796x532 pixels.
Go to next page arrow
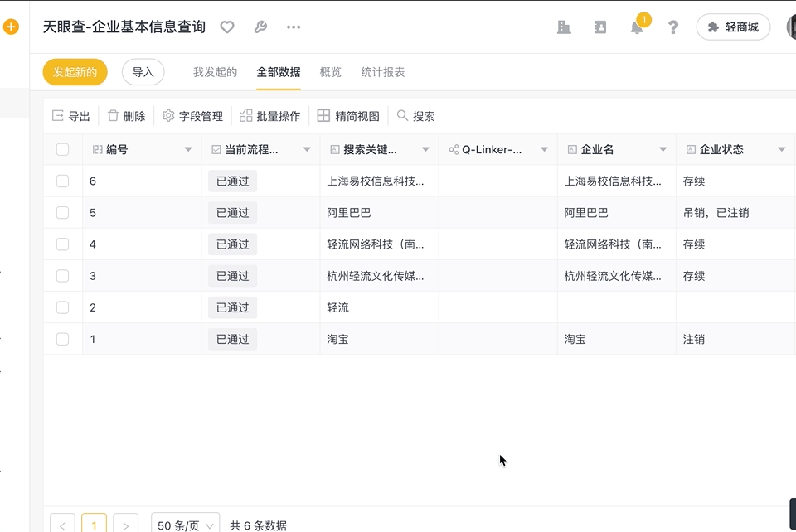coord(125,525)
